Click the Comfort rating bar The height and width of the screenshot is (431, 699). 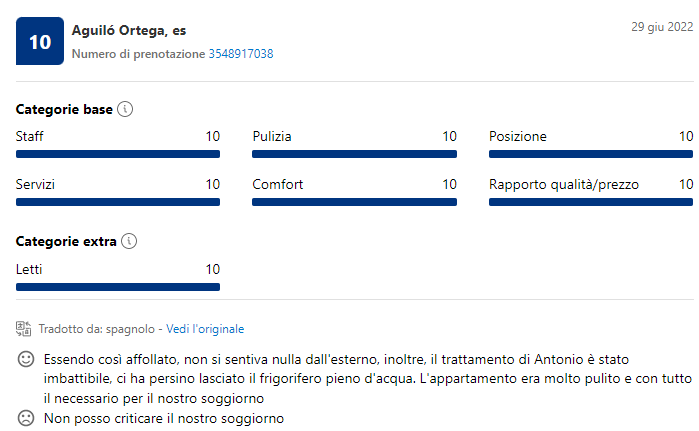[354, 202]
